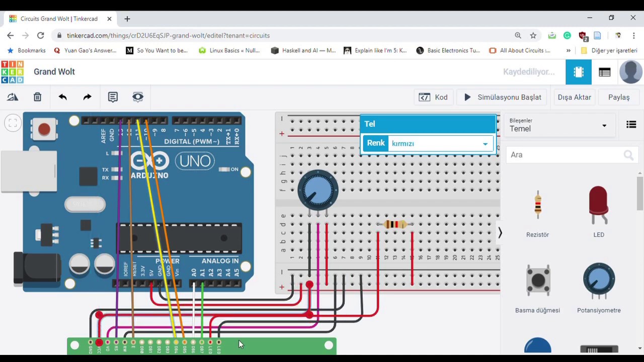Undo the last action arrow
644x362 pixels.
point(62,97)
